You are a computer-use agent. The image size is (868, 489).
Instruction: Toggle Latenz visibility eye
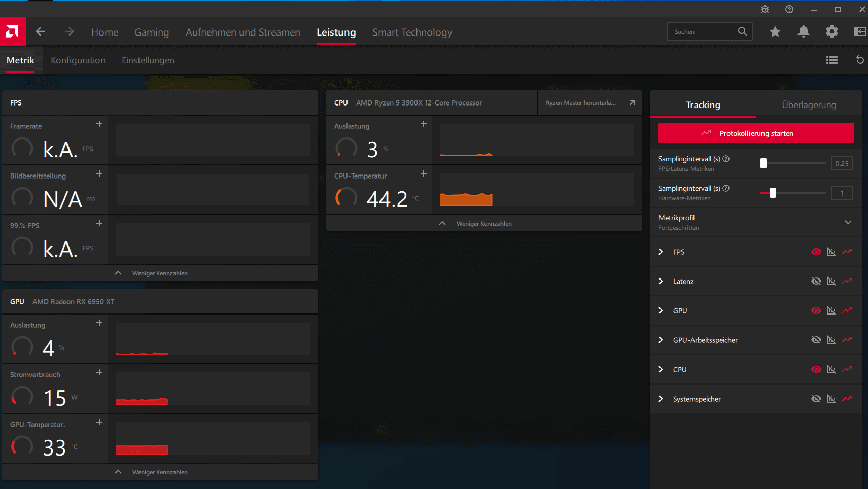(816, 281)
